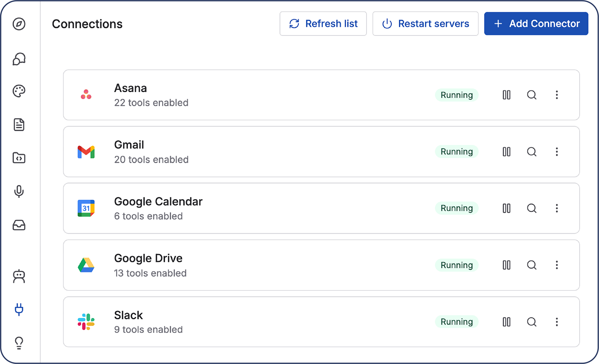Viewport: 599px width, 364px height.
Task: Click the paint palette sidebar icon
Action: 19,91
